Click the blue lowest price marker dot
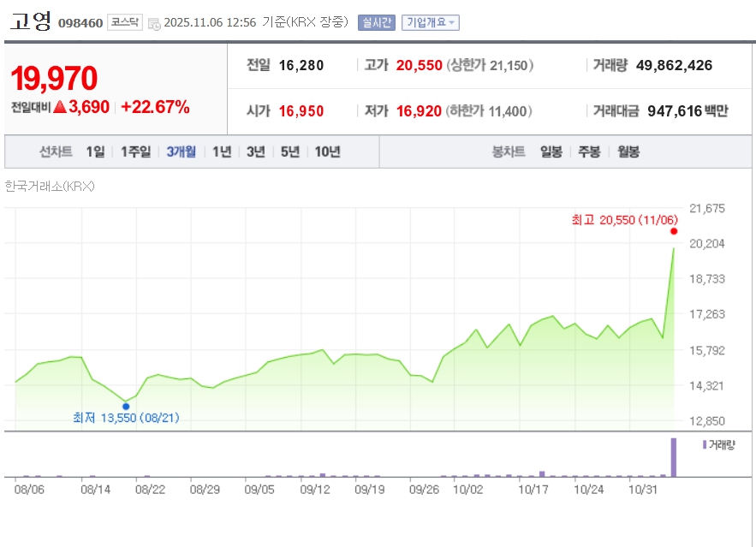756x547 pixels. pos(126,406)
